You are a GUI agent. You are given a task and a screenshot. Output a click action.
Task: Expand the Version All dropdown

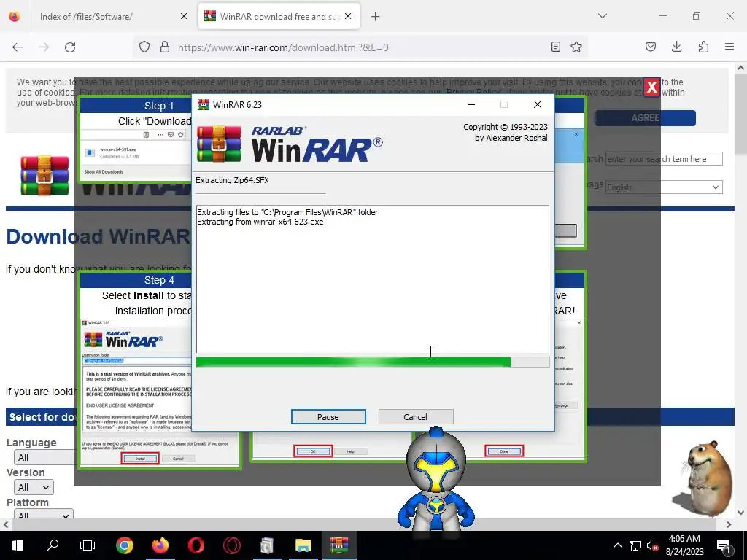pyautogui.click(x=34, y=487)
